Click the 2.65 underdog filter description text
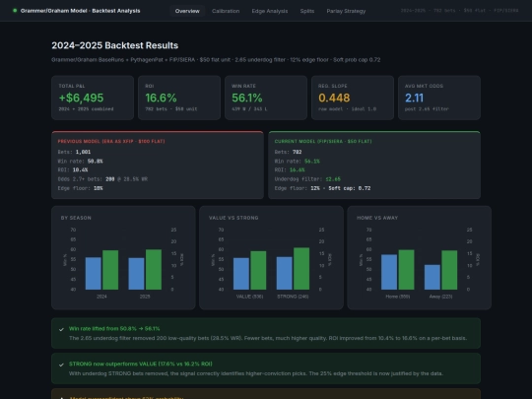532x399 pixels. click(x=268, y=338)
